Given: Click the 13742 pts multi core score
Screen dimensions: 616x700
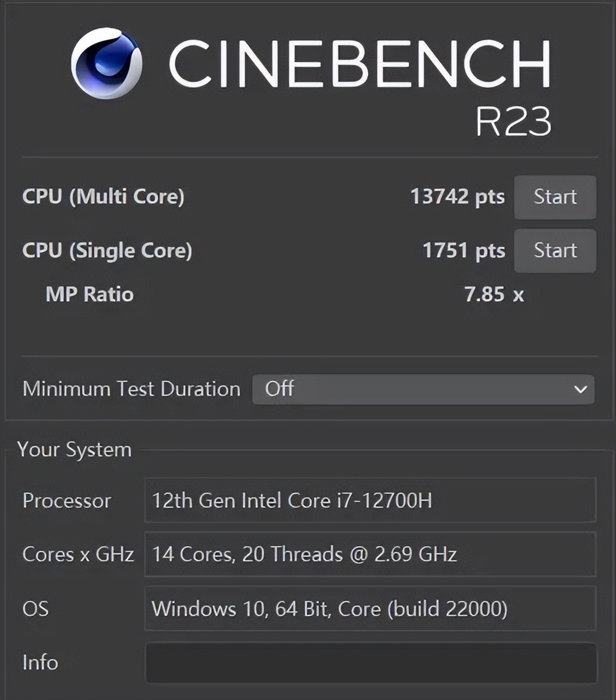Looking at the screenshot, I should point(457,197).
